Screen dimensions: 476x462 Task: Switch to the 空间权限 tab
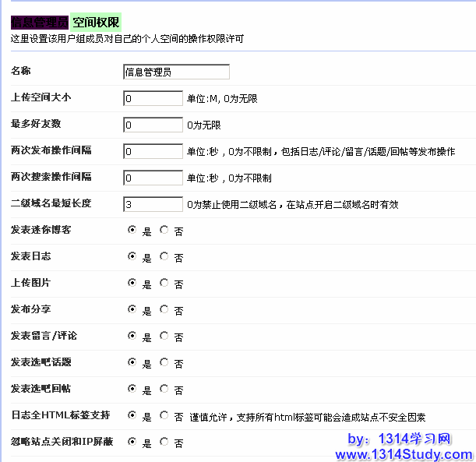coord(96,23)
